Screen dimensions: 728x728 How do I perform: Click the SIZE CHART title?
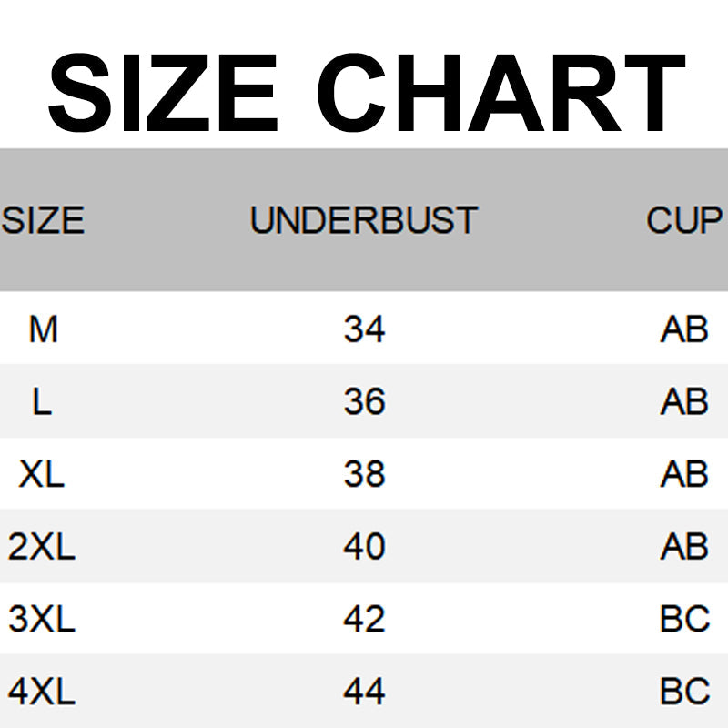click(x=364, y=91)
